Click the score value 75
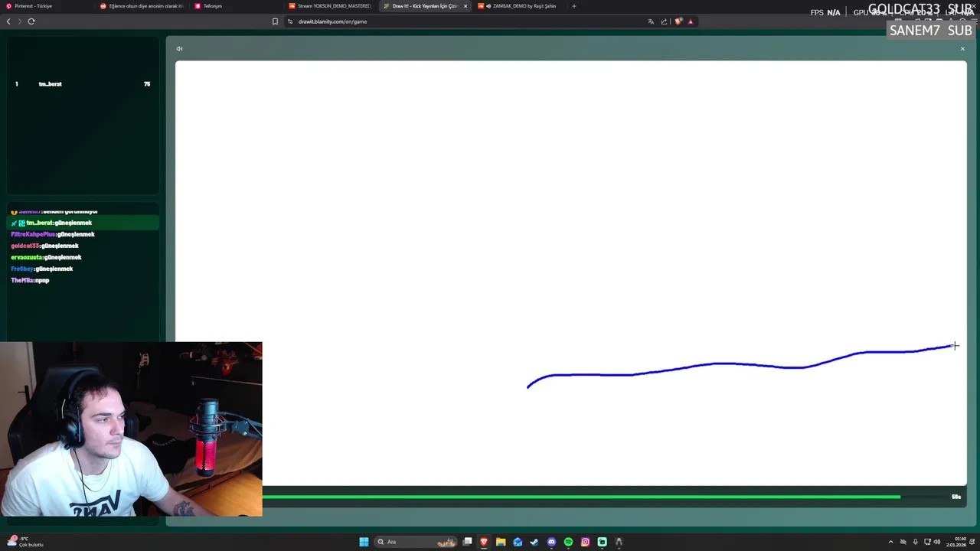Screen dimensions: 980x551 tap(147, 84)
